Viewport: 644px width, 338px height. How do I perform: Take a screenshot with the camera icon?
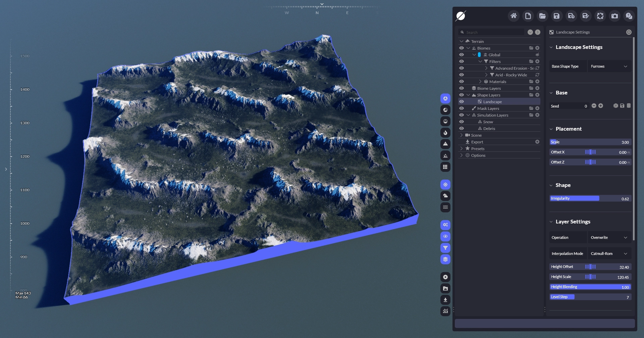[x=614, y=16]
